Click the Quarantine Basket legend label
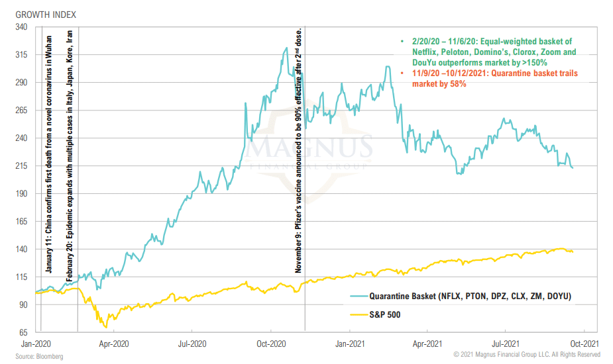613x364 pixels. point(471,296)
